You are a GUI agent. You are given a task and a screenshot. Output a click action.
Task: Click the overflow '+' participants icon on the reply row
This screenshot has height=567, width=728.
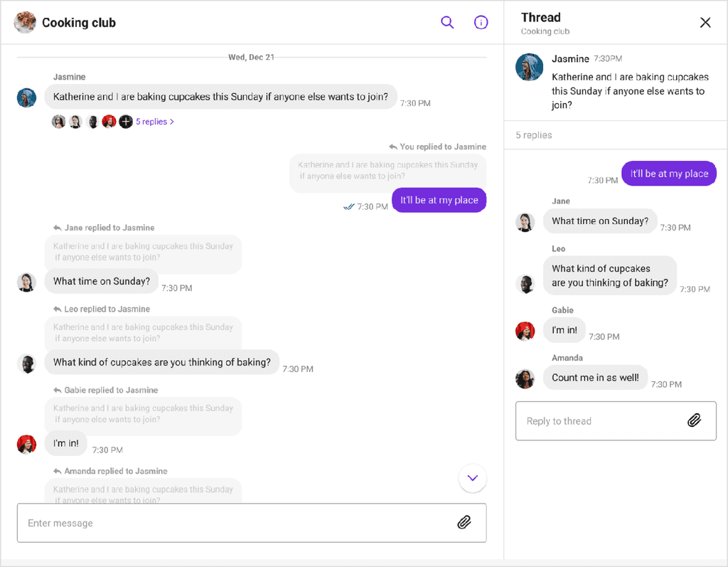(125, 121)
